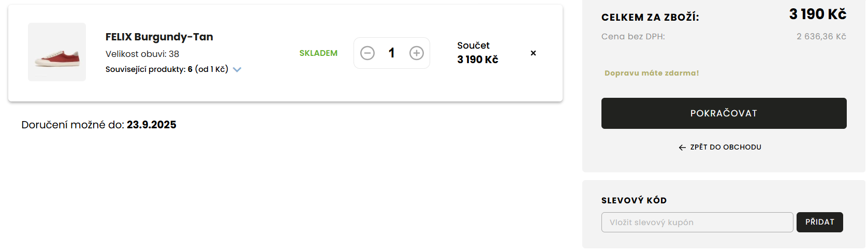The height and width of the screenshot is (252, 868).
Task: Click the Velikost obuvi: 38 size text
Action: (x=142, y=54)
